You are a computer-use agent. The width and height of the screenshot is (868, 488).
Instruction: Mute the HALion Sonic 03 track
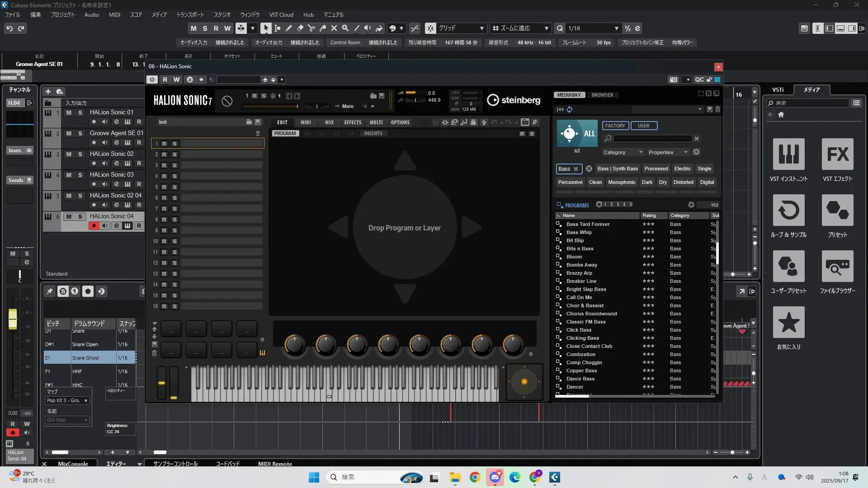69,175
